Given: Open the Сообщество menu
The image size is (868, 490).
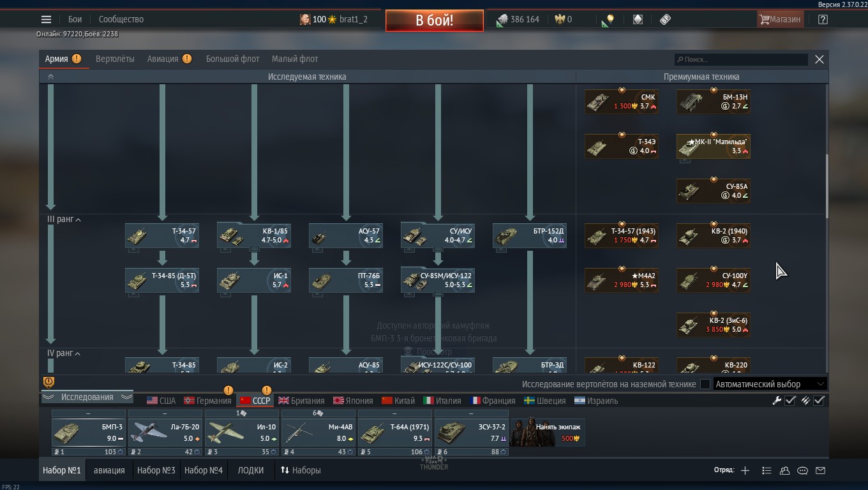Looking at the screenshot, I should point(121,19).
